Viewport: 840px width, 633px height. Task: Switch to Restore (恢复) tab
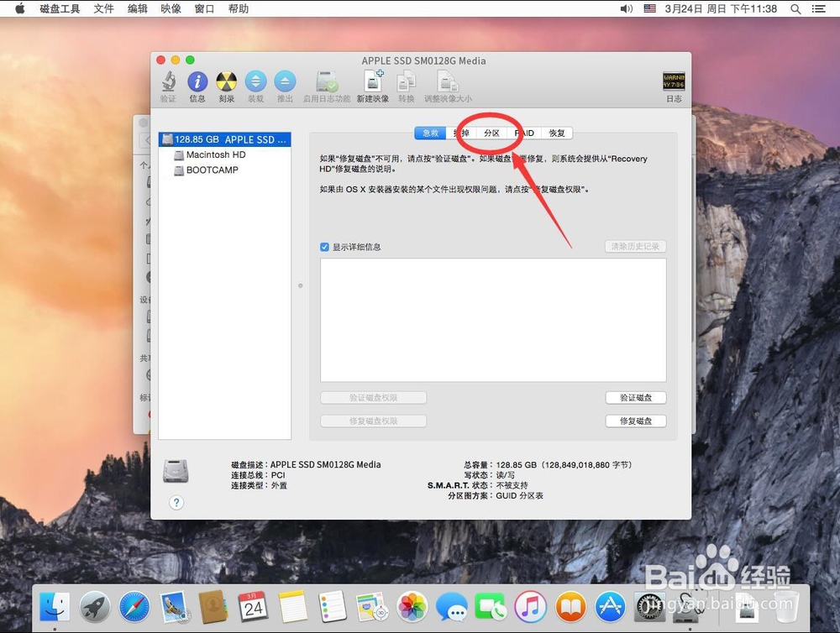click(x=557, y=133)
